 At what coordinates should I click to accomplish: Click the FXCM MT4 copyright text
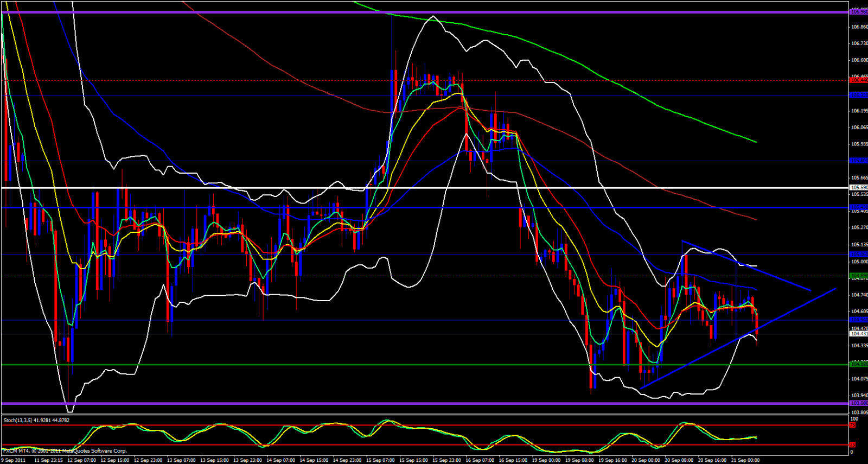65,451
